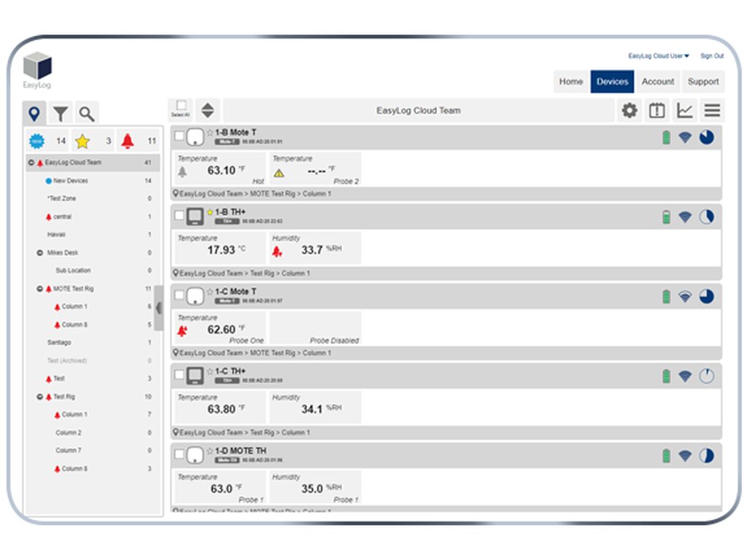Click the 1-B TH+ device type icon
Image resolution: width=747 pixels, height=560 pixels.
pyautogui.click(x=195, y=217)
